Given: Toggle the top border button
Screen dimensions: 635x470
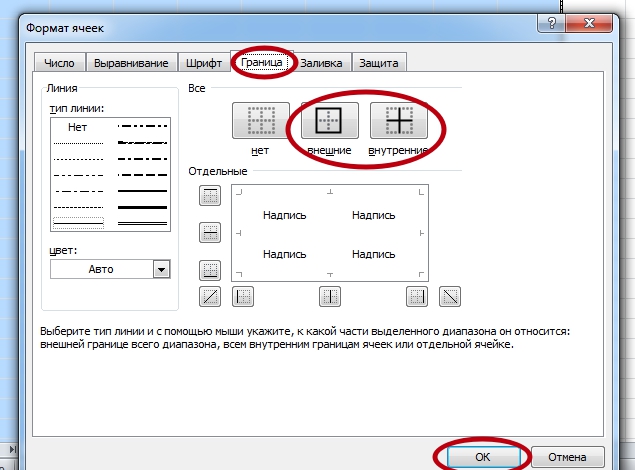Looking at the screenshot, I should click(x=210, y=196).
